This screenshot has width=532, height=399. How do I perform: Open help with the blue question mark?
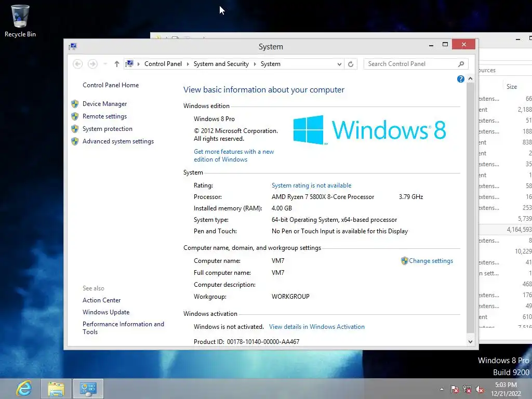460,79
